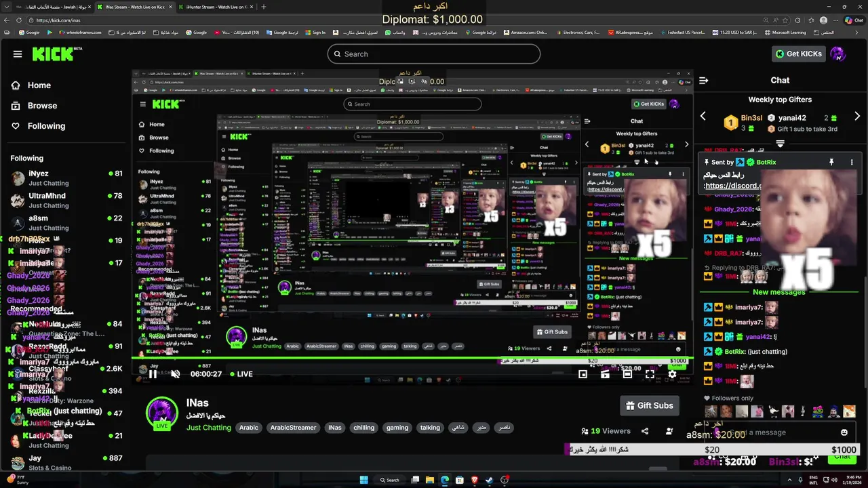Image resolution: width=868 pixels, height=488 pixels.
Task: Show next top gifter
Action: coord(857,117)
